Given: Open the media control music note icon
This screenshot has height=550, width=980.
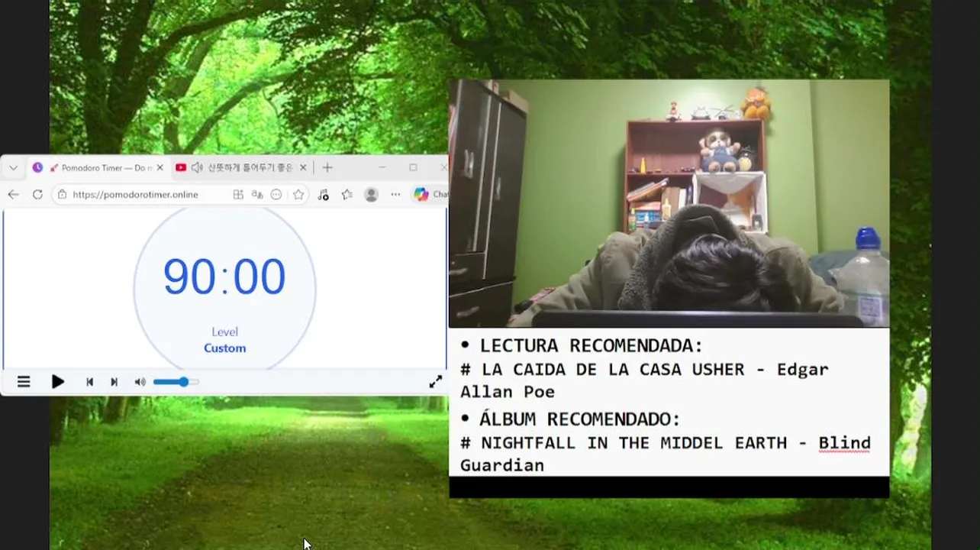Looking at the screenshot, I should pyautogui.click(x=323, y=195).
